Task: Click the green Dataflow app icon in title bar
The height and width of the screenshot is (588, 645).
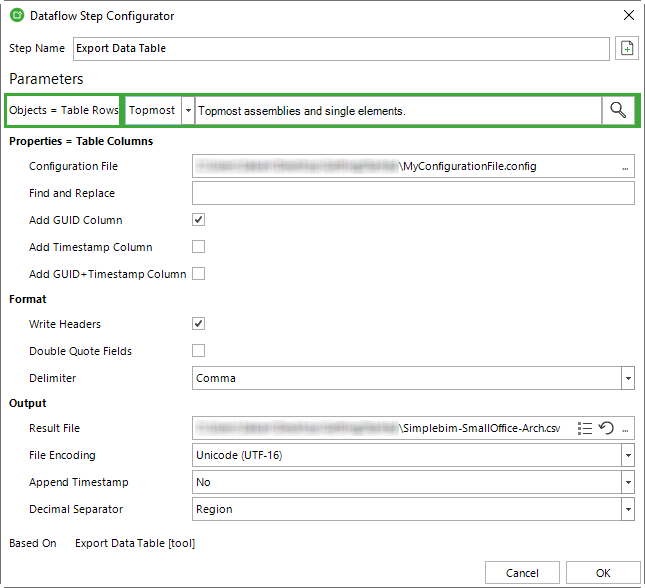Action: click(17, 16)
